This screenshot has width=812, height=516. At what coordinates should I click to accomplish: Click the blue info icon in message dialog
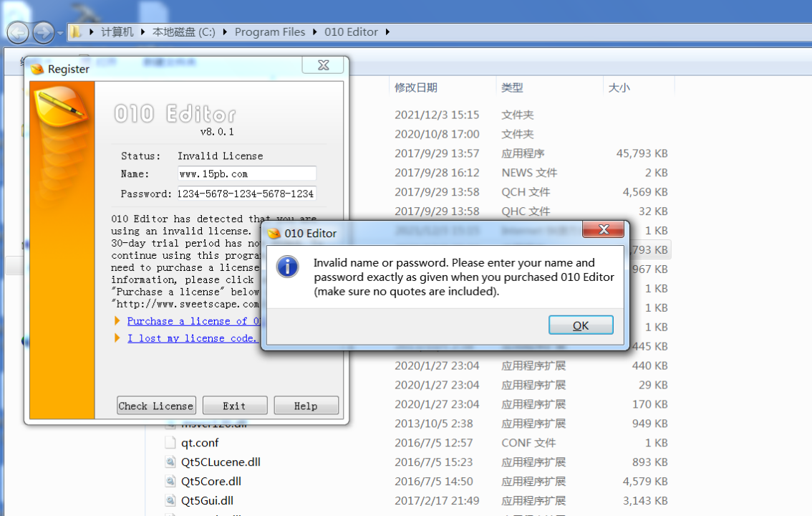[287, 267]
